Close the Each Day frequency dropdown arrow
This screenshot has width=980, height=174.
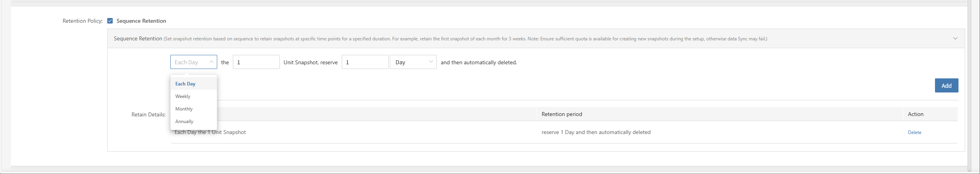pos(211,62)
